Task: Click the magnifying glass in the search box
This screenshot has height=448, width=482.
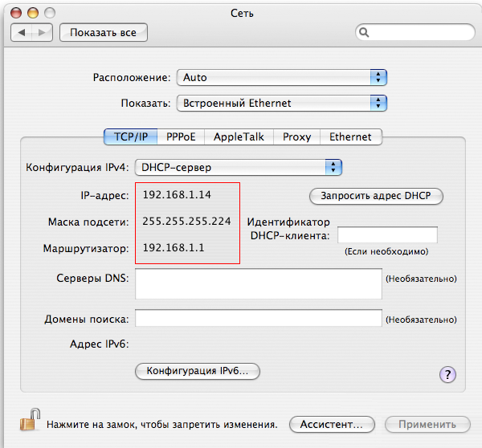Action: [365, 33]
